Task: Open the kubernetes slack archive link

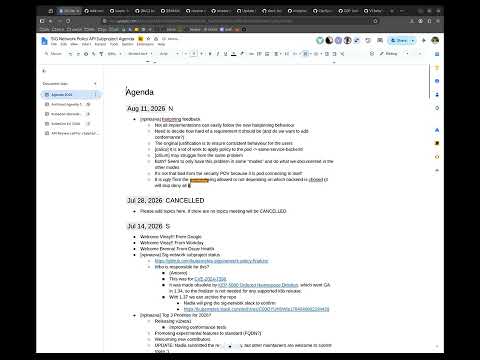Action: (256, 309)
